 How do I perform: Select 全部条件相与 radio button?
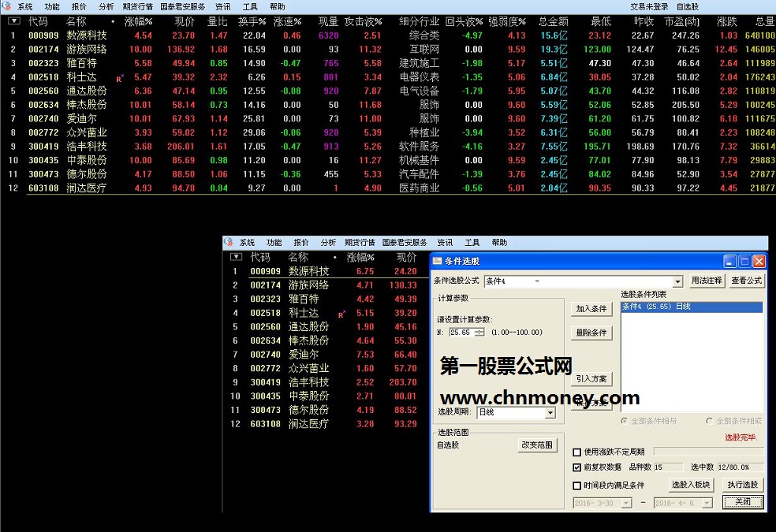click(x=624, y=421)
